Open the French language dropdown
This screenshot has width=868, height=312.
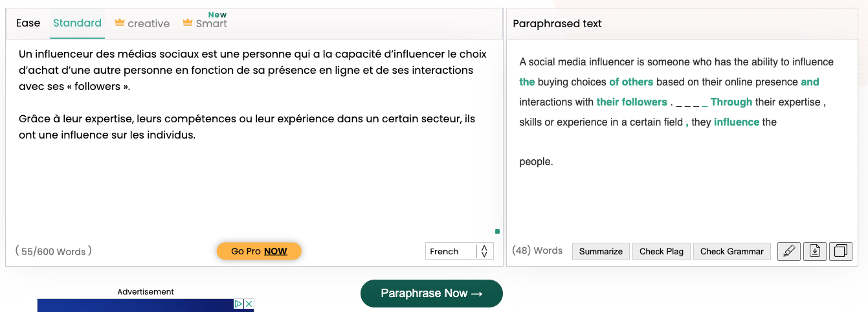(x=459, y=251)
